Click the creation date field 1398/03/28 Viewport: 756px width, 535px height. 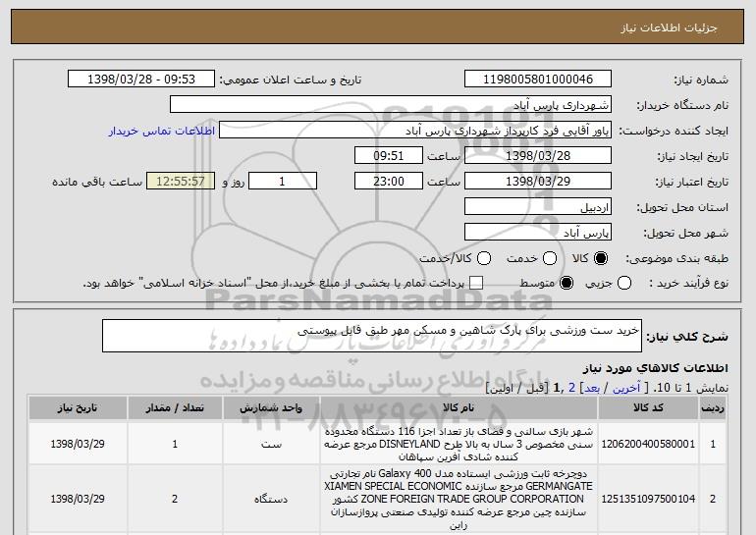pyautogui.click(x=538, y=156)
